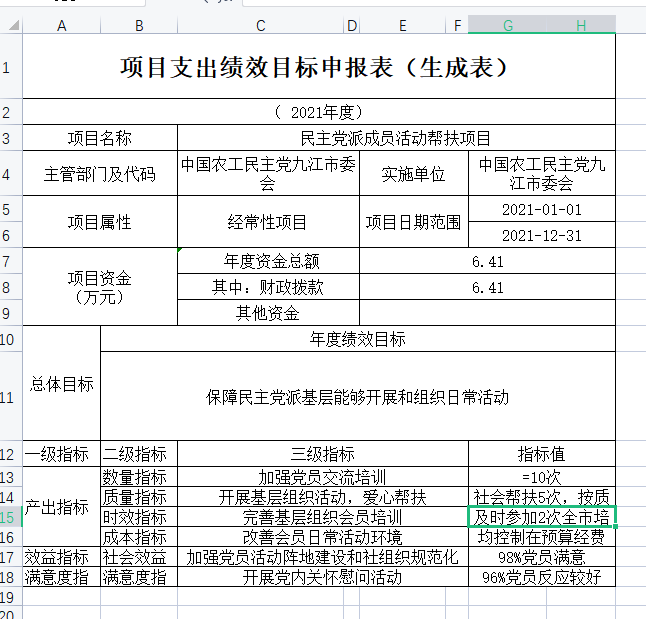
Task: Select the cell 民主党派成员活动帮扶项目
Action: [x=396, y=138]
